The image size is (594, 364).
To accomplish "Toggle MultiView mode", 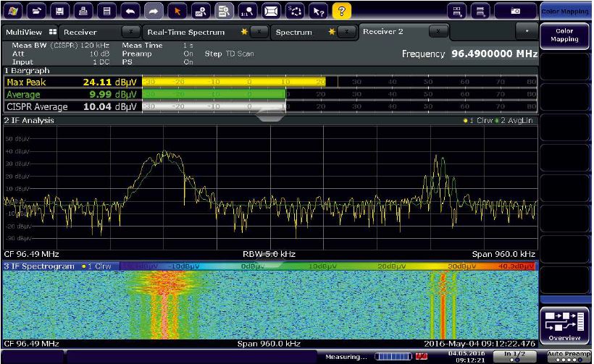I will coord(30,33).
